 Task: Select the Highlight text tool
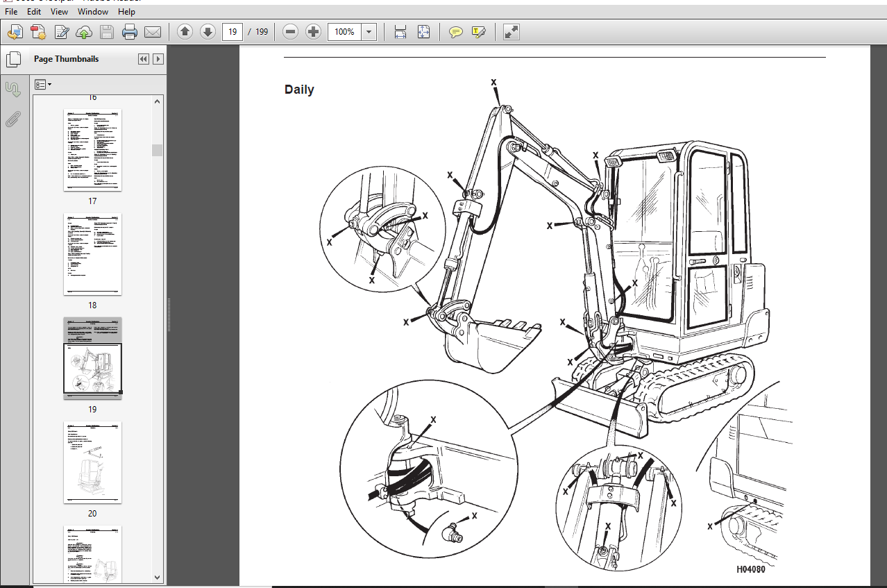pos(478,32)
